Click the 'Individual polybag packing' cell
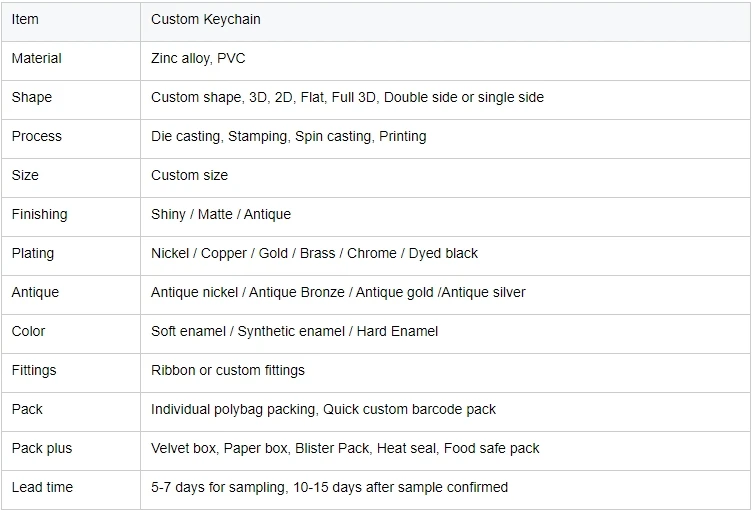 point(323,410)
